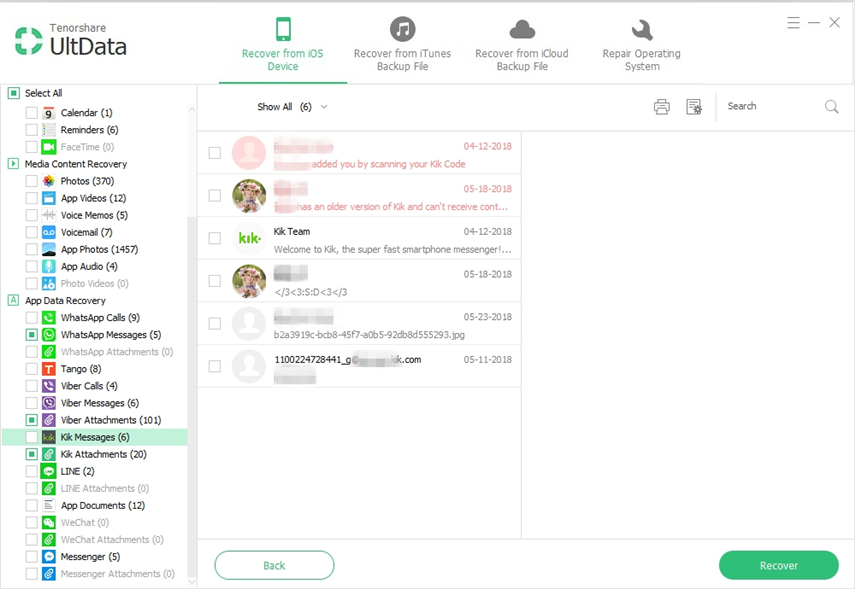Click the Photos flower icon
Image resolution: width=855 pixels, height=589 pixels.
[x=49, y=181]
